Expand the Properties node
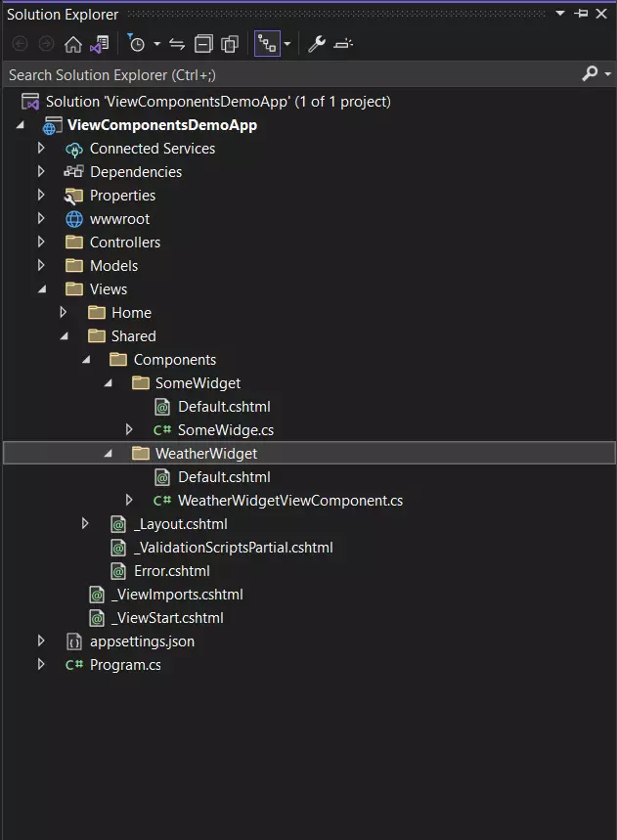The image size is (617, 840). [x=41, y=195]
